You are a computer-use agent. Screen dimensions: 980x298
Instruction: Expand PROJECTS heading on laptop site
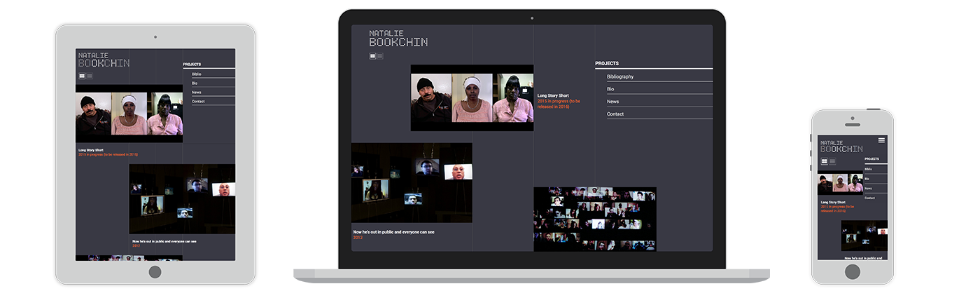[x=607, y=63]
